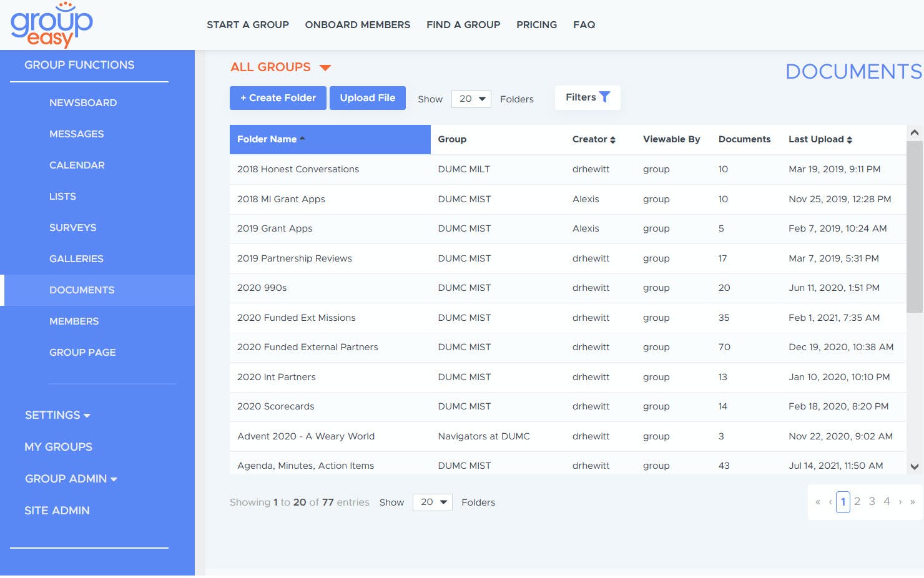924x578 pixels.
Task: Click the GroupEasy logo
Action: point(52,25)
